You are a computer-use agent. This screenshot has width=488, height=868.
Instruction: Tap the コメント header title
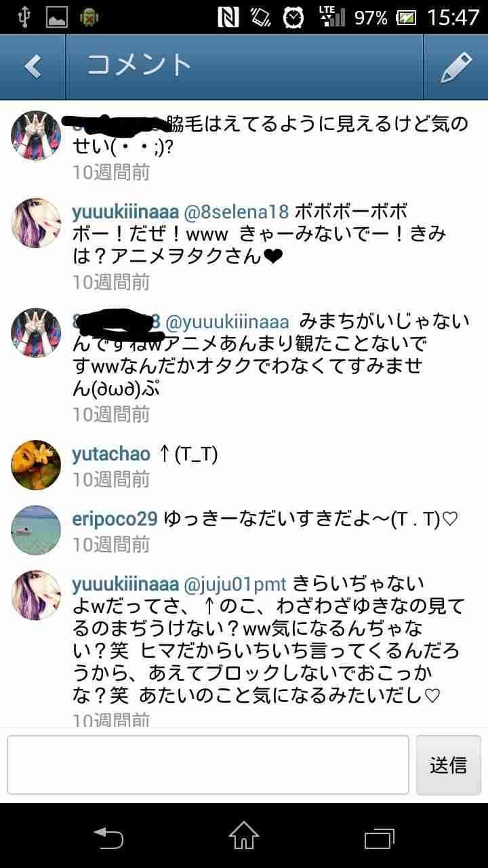pos(139,66)
